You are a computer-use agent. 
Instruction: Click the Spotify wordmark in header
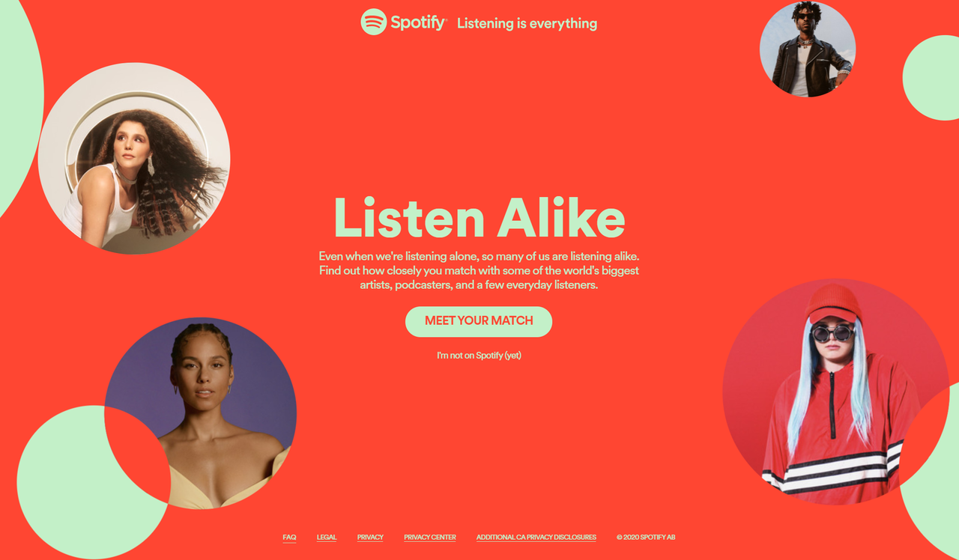[419, 22]
